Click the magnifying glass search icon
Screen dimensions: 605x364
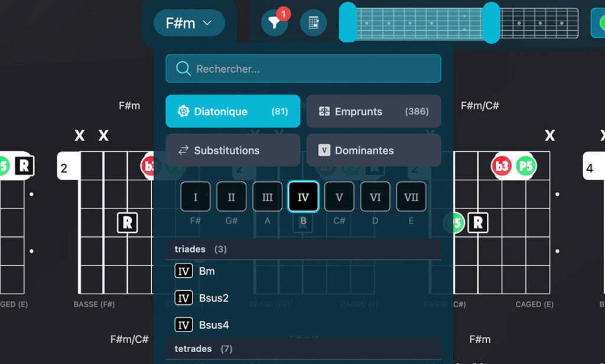tap(183, 69)
